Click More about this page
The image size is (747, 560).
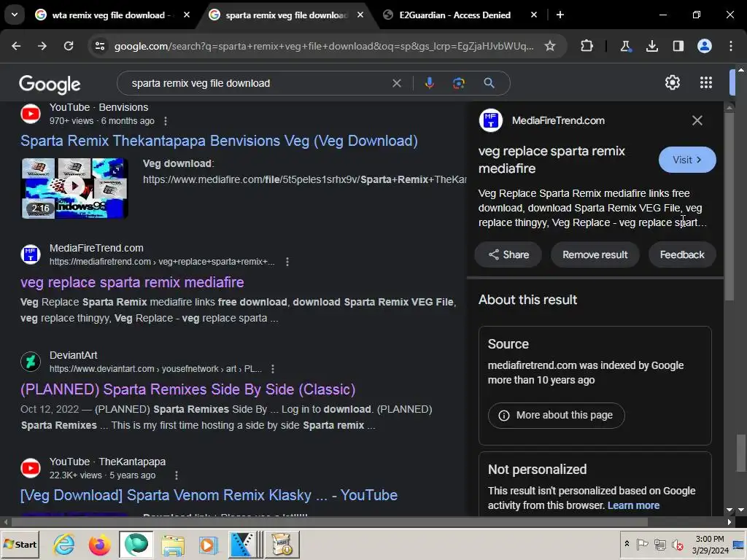pos(556,415)
